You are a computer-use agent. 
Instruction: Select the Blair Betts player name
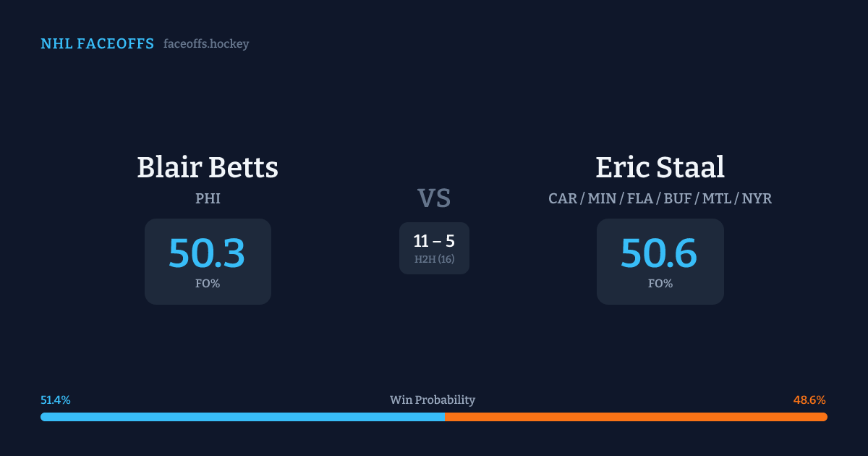tap(208, 167)
